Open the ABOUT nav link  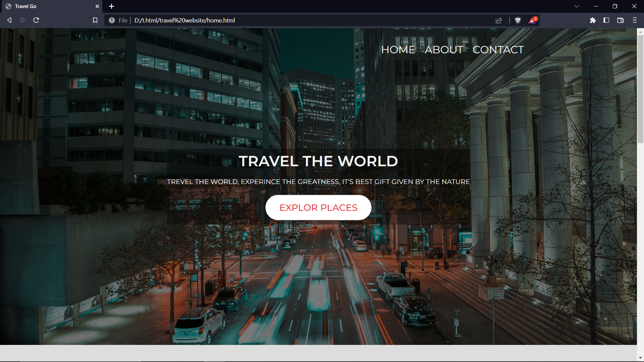point(444,50)
